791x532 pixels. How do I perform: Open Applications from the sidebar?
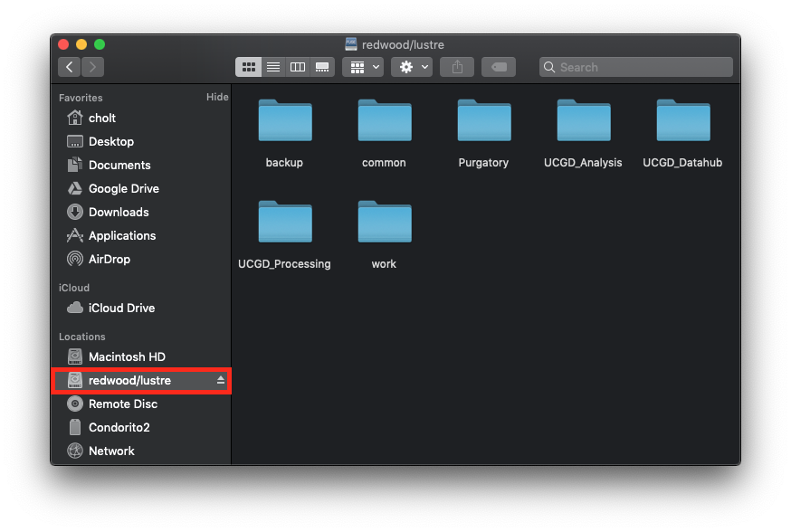141,235
